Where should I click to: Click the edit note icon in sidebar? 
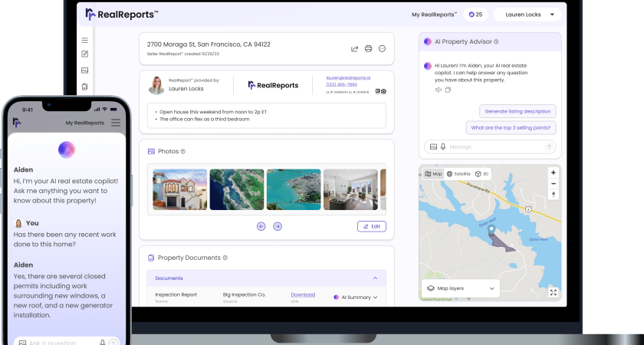pyautogui.click(x=84, y=54)
